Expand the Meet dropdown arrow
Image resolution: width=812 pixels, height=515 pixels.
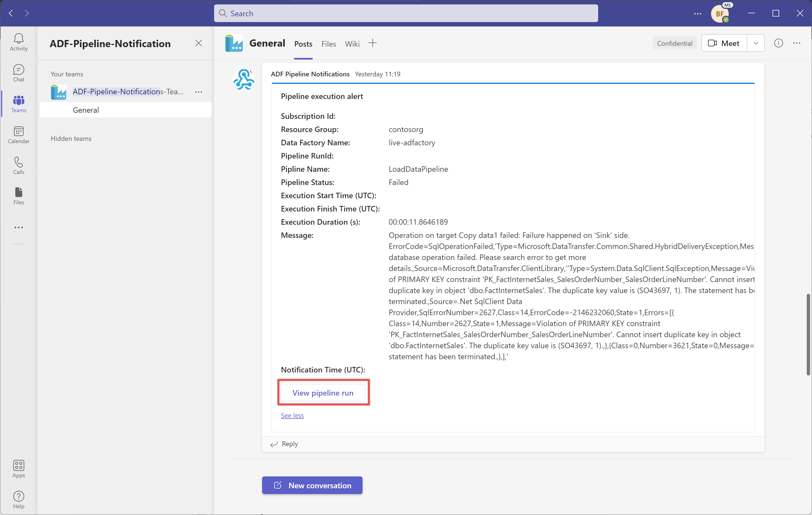(x=756, y=43)
